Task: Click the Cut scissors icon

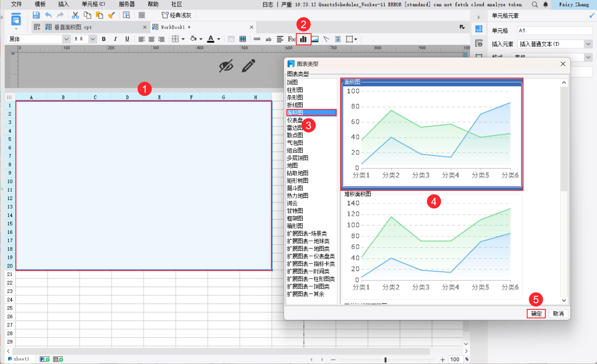Action: pos(75,15)
